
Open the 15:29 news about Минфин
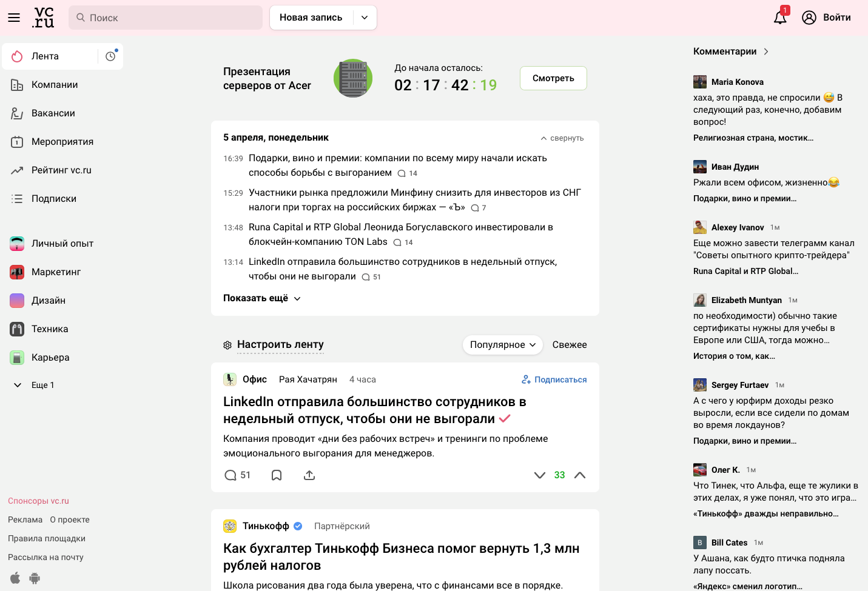point(415,200)
